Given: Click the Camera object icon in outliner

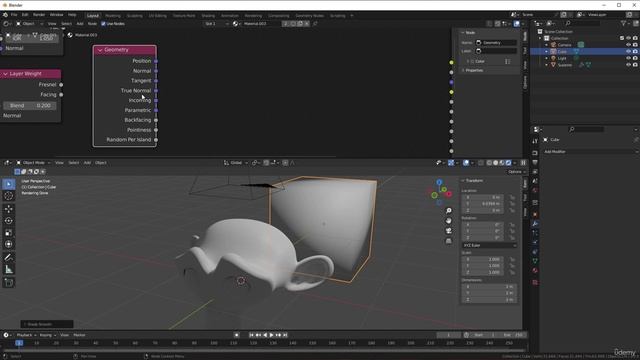Looking at the screenshot, I should pos(553,45).
